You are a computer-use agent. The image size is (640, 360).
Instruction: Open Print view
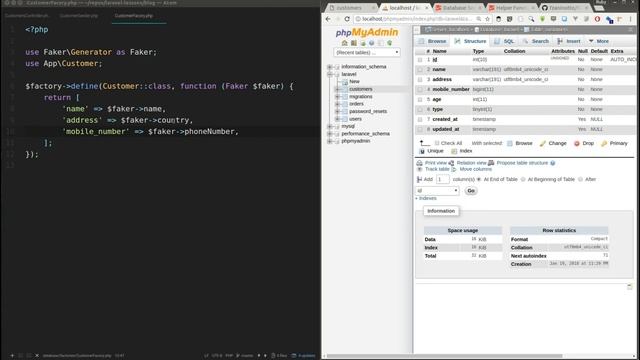[432, 163]
